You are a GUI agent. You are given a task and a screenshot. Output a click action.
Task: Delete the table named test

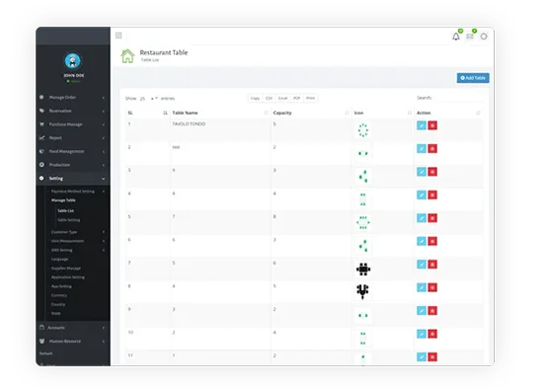coord(432,148)
